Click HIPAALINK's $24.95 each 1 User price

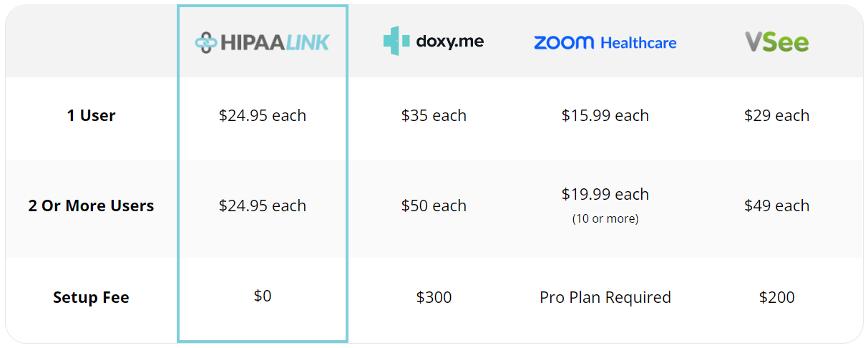coord(262,115)
